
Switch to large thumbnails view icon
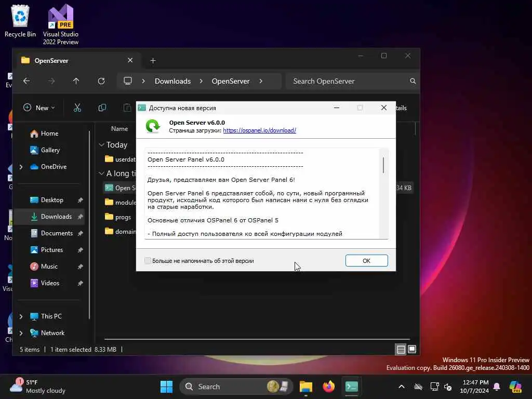pyautogui.click(x=412, y=349)
